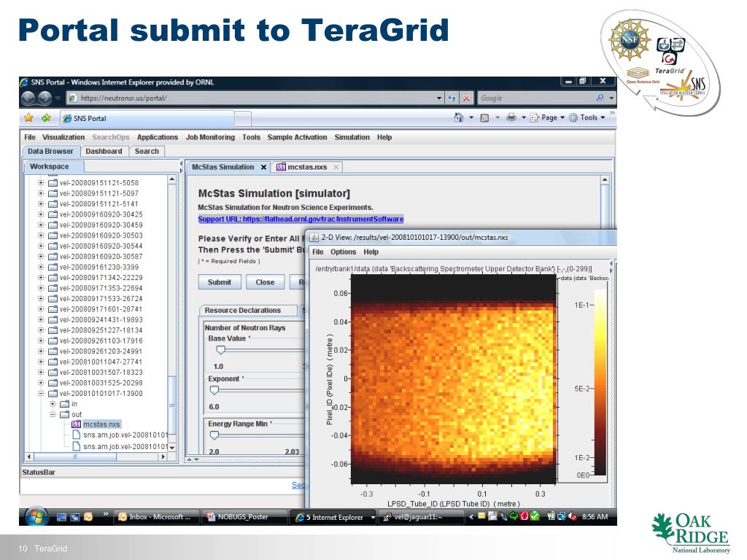Open the Internet Explorer taskbar group dropdown
The width and height of the screenshot is (747, 560).
373,517
